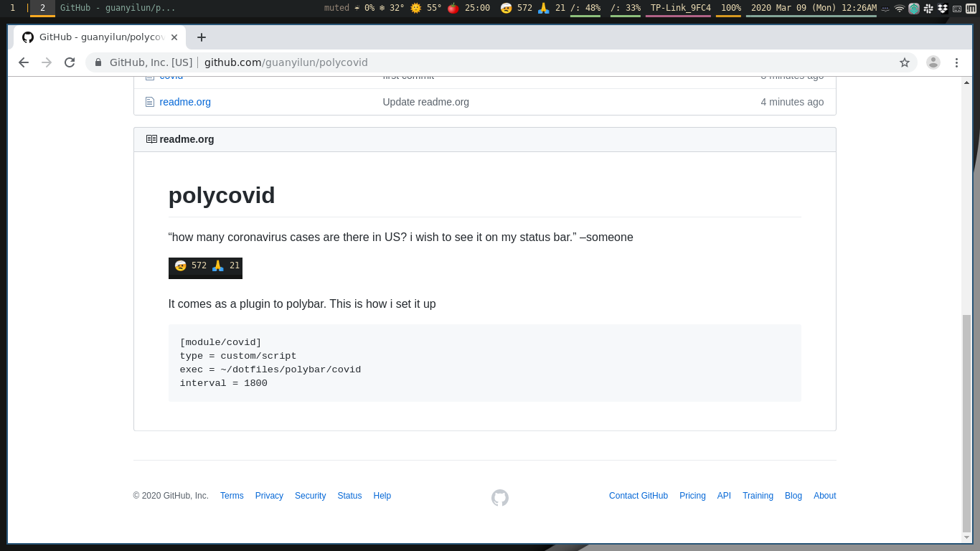
Task: Open the Help footer link
Action: [382, 496]
